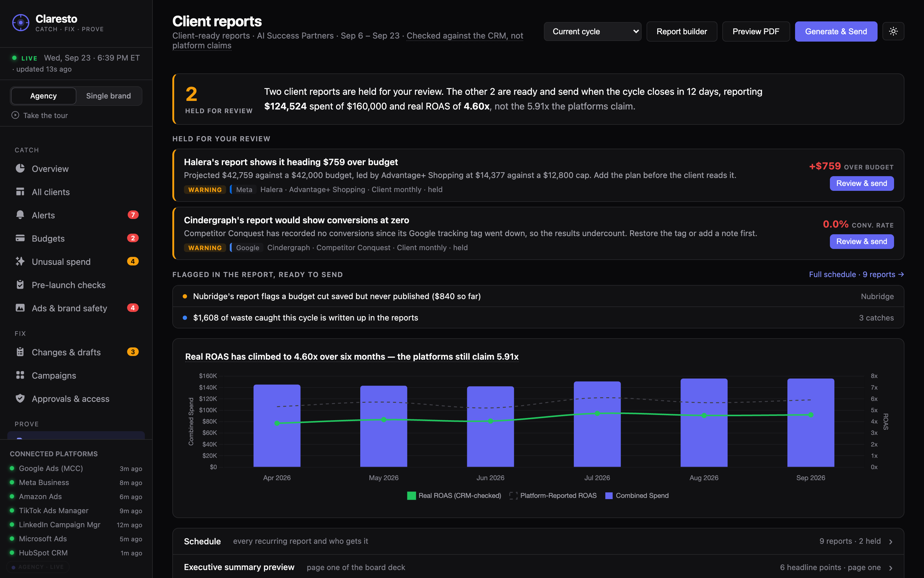This screenshot has height=578, width=924.
Task: Click the Preview PDF button
Action: point(756,31)
